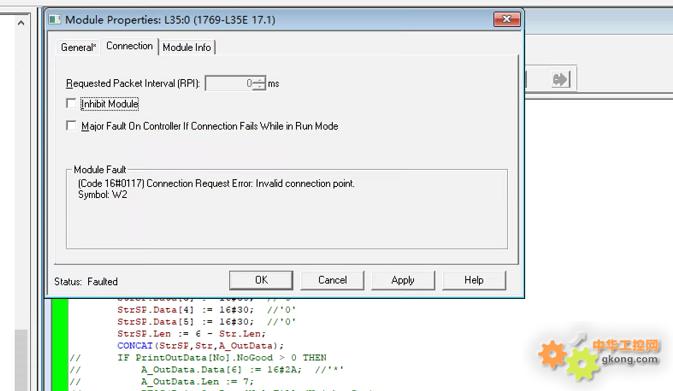Close the Module Properties dialog with the red X

[x=506, y=19]
